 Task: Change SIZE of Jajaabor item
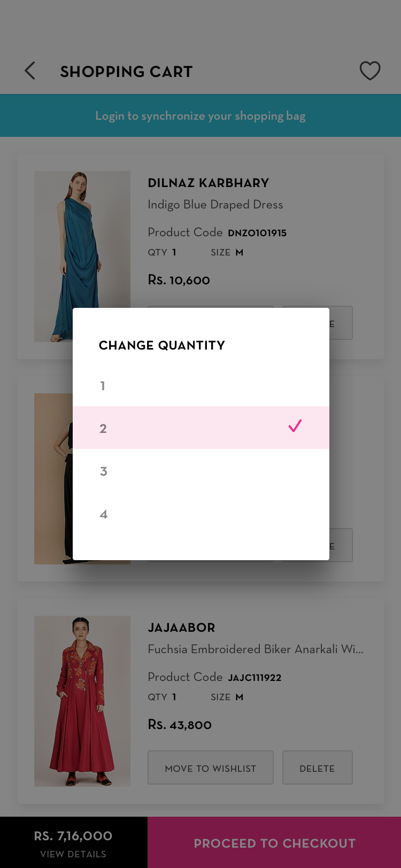227,697
